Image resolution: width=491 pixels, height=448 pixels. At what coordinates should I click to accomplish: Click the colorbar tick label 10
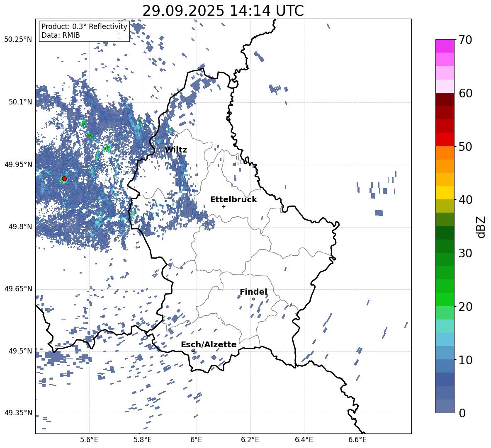[x=465, y=360]
